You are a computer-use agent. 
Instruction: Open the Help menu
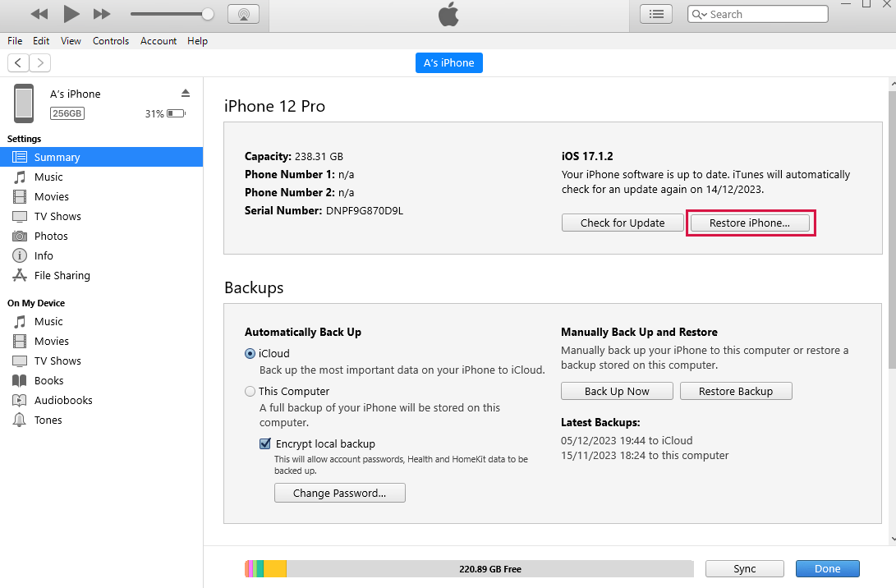[197, 41]
